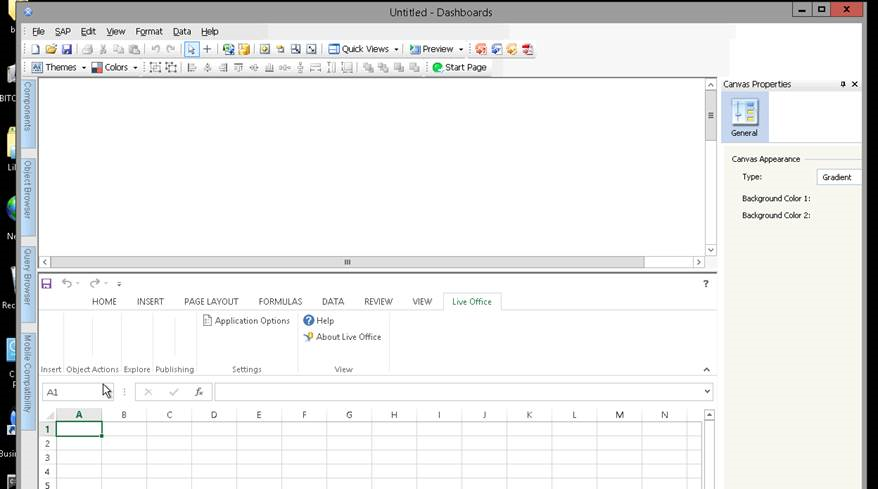Click the Insert Function fx icon

pos(199,392)
